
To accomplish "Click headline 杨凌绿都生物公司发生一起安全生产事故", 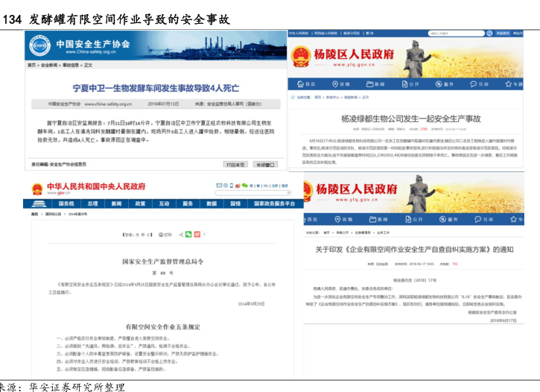I will click(x=411, y=118).
